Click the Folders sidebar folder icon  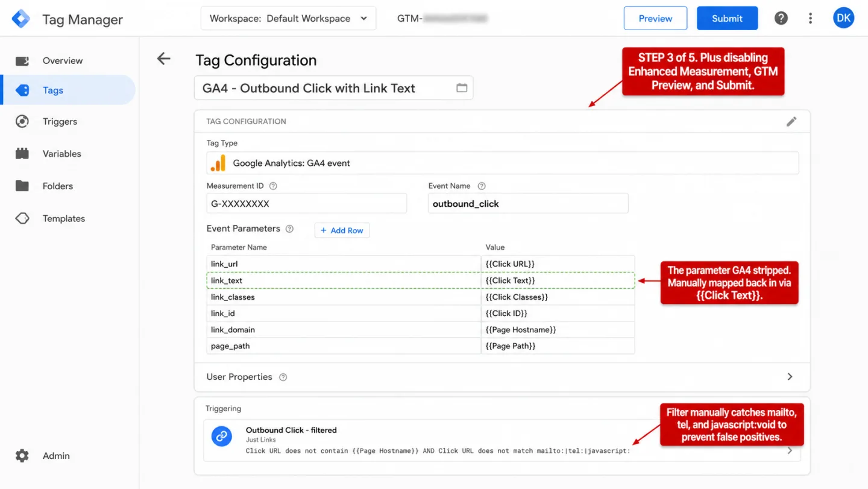22,186
